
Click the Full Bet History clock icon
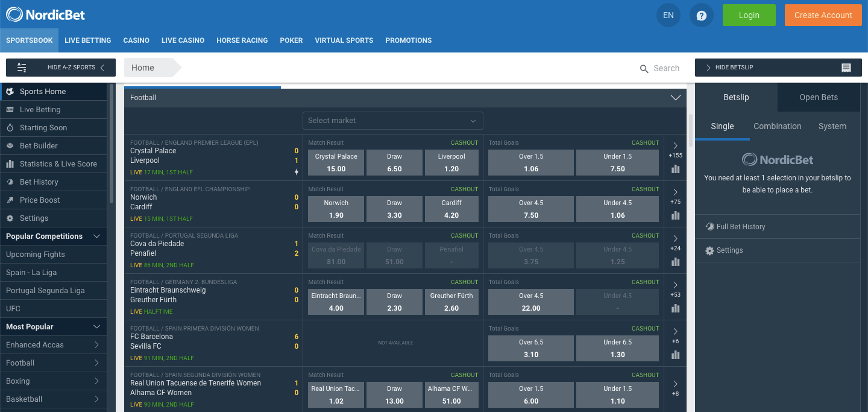(x=709, y=227)
